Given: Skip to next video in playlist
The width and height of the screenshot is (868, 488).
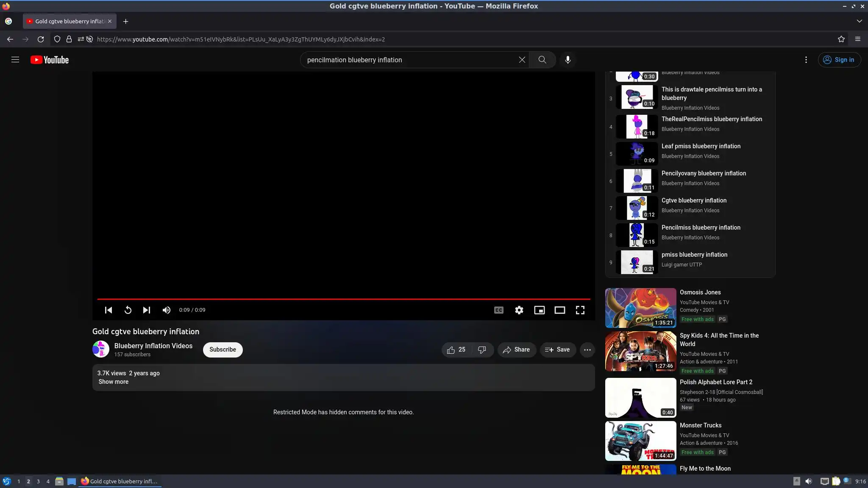Looking at the screenshot, I should pyautogui.click(x=147, y=310).
